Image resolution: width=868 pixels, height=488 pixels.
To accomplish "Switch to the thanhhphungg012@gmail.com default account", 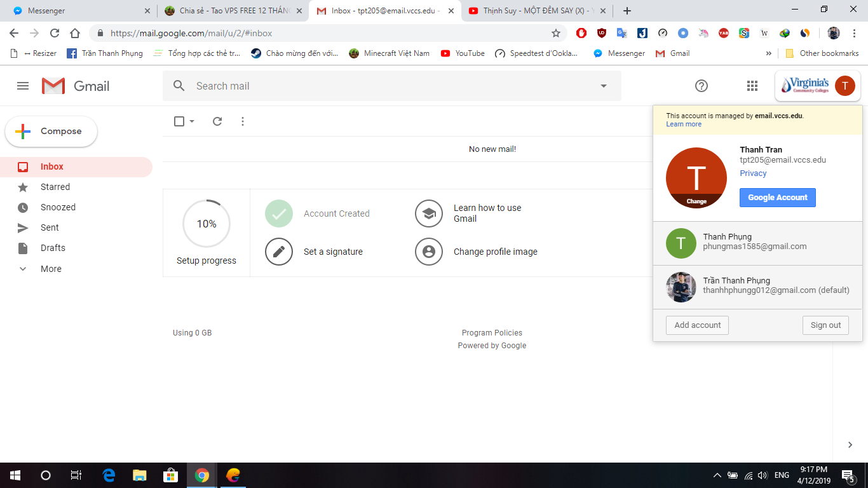I will coord(757,287).
